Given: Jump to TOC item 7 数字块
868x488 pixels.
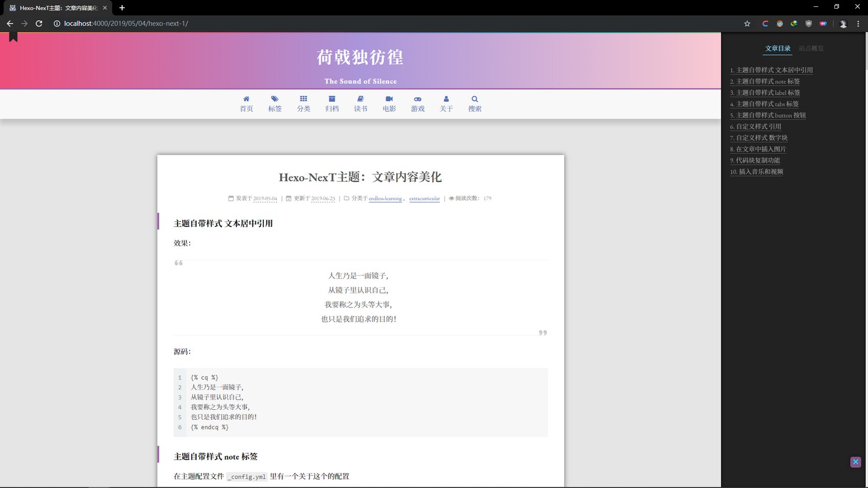Looking at the screenshot, I should click(759, 138).
